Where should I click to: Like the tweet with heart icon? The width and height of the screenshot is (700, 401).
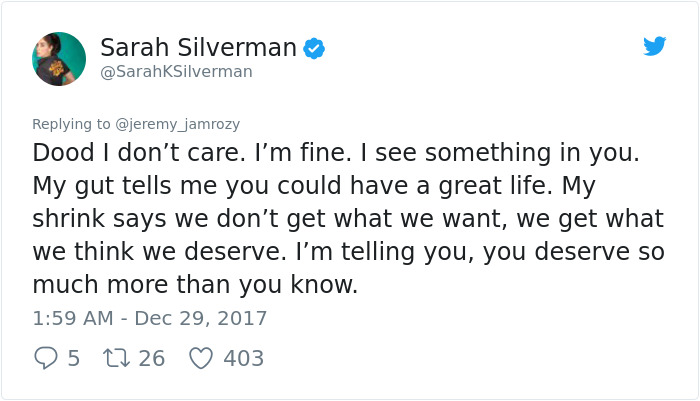click(x=201, y=358)
